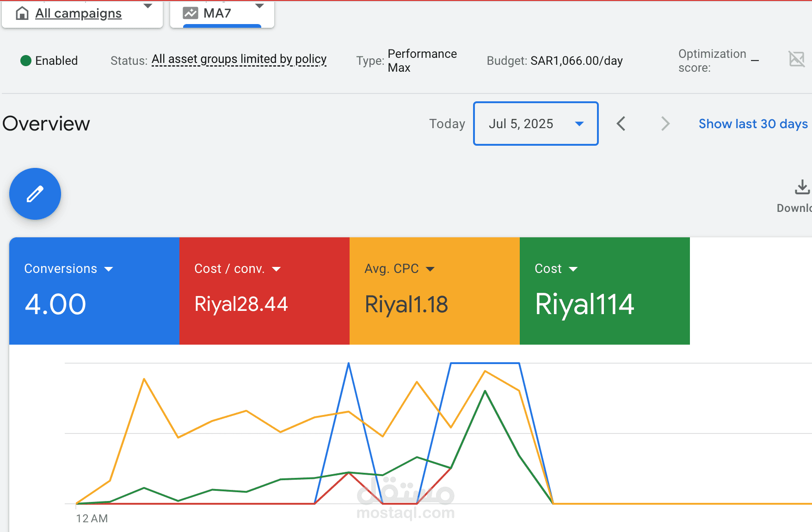
Task: Click the home icon beside All campaigns
Action: coord(22,13)
